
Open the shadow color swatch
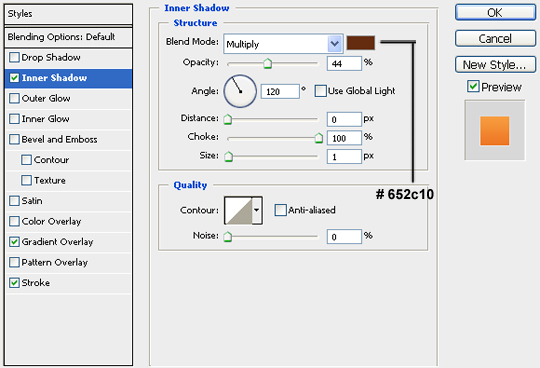click(360, 43)
